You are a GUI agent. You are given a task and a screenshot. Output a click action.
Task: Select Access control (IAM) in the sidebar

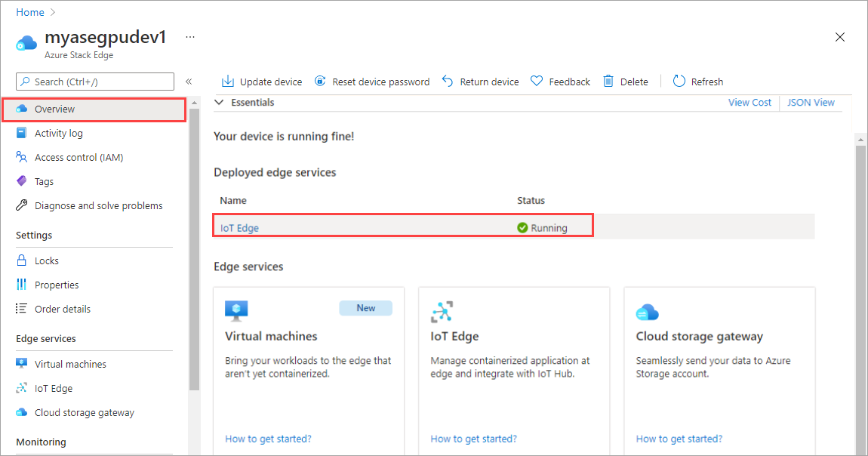pyautogui.click(x=22, y=157)
